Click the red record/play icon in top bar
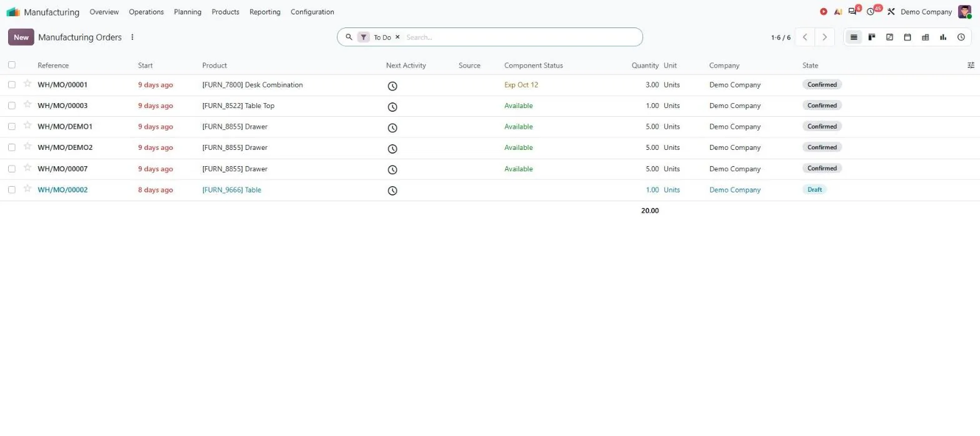This screenshot has width=980, height=436. (824, 12)
